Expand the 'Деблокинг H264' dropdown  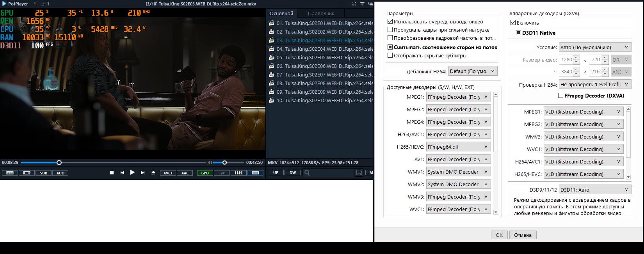473,71
